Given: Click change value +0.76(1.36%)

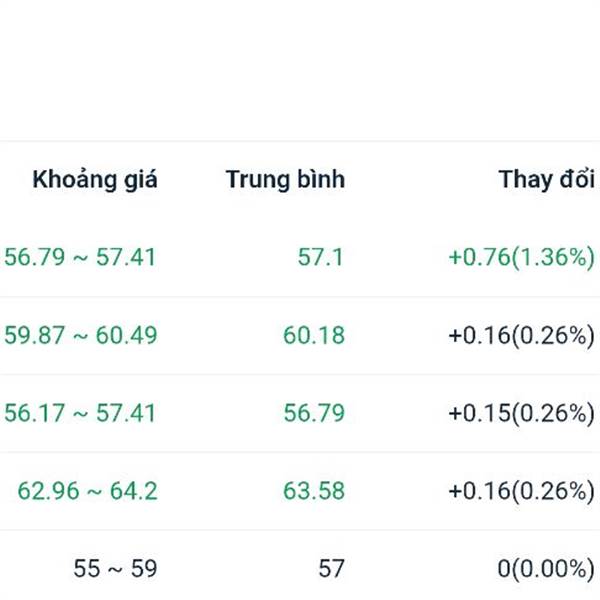Looking at the screenshot, I should pos(522,257).
